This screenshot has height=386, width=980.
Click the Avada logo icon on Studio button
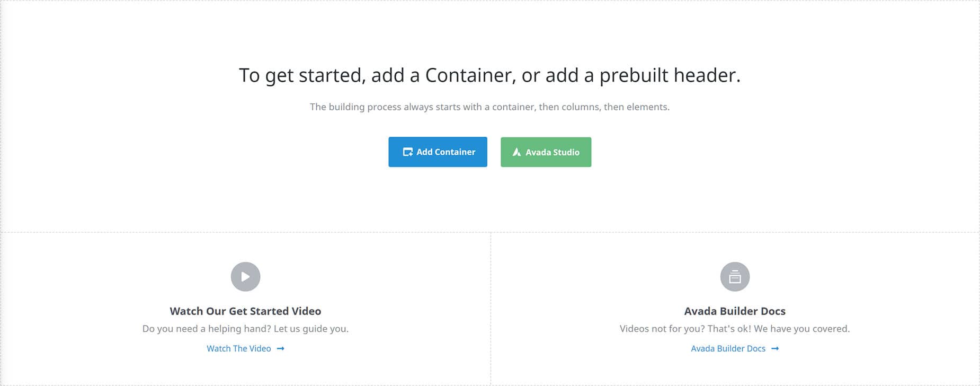click(517, 152)
